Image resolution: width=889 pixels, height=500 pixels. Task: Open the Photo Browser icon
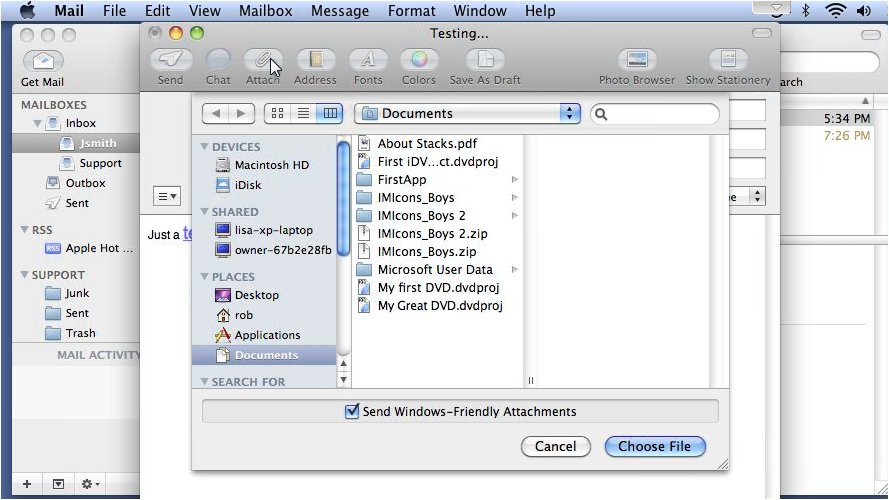pyautogui.click(x=637, y=60)
